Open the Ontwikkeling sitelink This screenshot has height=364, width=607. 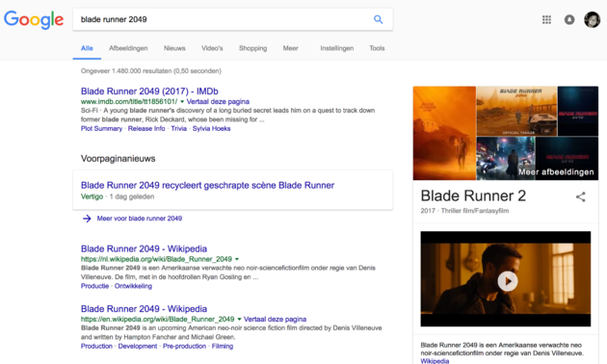tap(133, 286)
